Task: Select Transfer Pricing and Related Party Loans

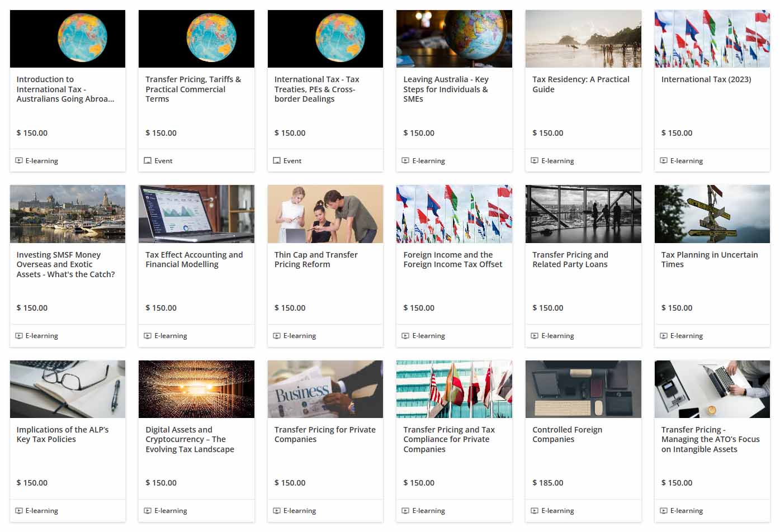Action: click(x=570, y=259)
